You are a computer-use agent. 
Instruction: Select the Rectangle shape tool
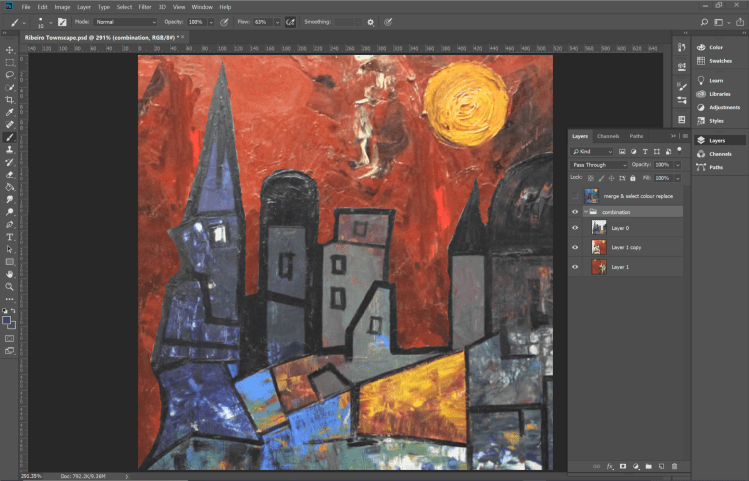click(x=10, y=262)
